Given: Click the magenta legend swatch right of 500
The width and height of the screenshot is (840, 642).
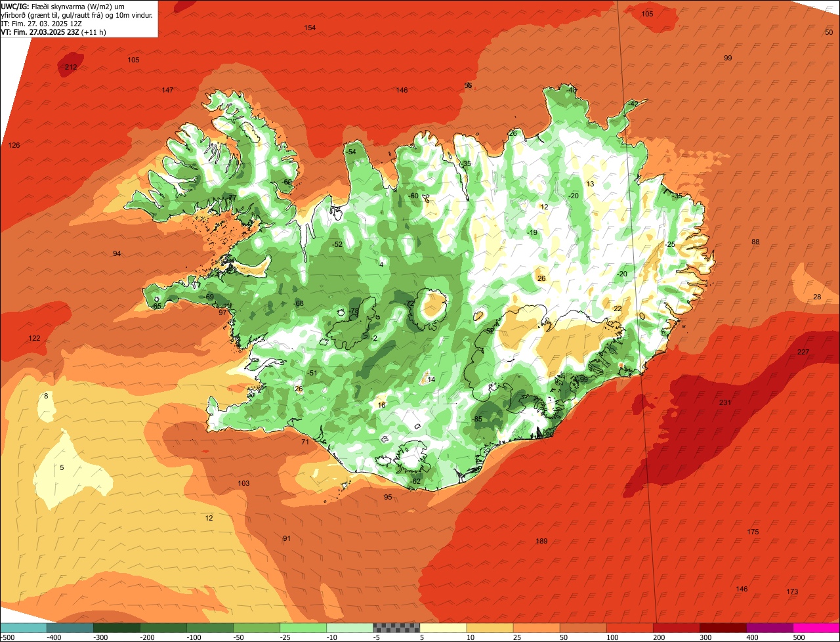Looking at the screenshot, I should point(816,628).
